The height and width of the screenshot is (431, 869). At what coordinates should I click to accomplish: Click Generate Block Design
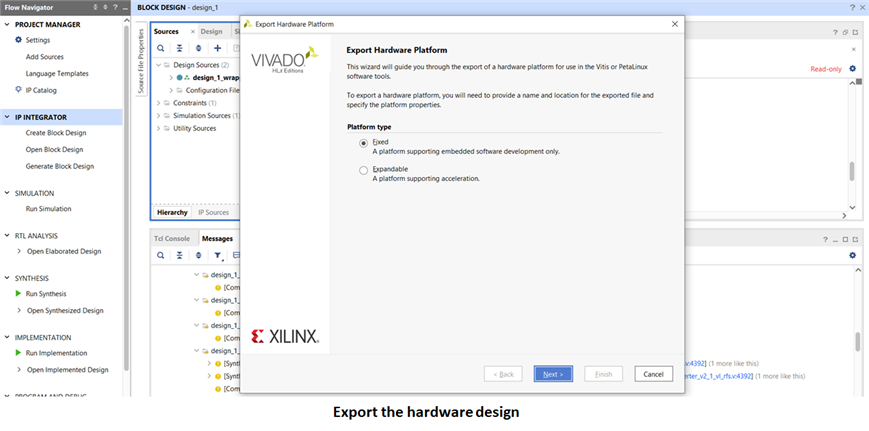pyautogui.click(x=60, y=166)
